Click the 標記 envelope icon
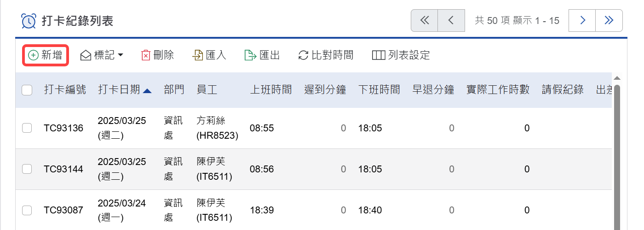Image resolution: width=644 pixels, height=230 pixels. (86, 55)
